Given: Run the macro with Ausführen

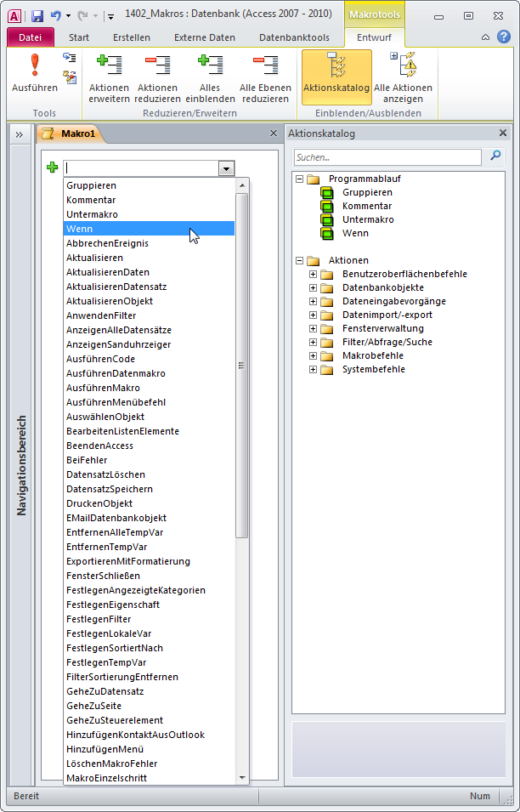Looking at the screenshot, I should [x=34, y=73].
